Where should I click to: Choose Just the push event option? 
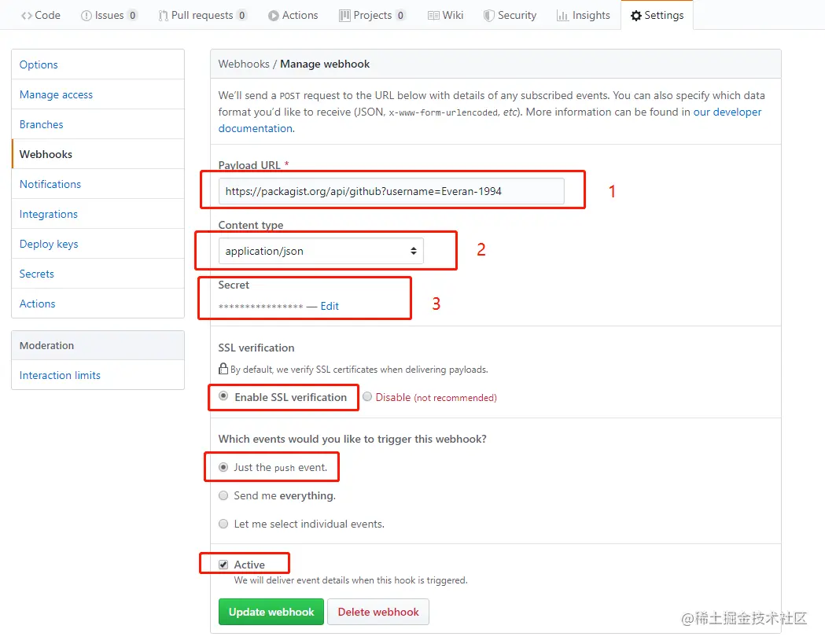(223, 467)
